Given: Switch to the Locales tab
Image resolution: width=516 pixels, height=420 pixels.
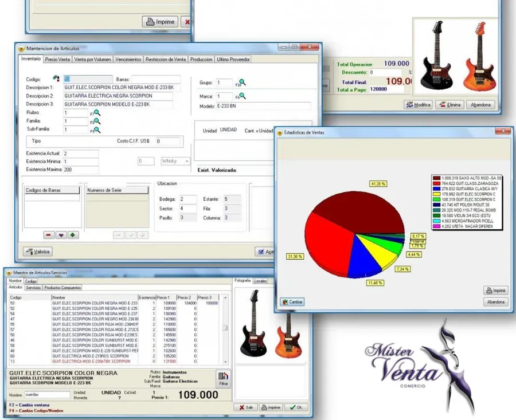Looking at the screenshot, I should [x=260, y=281].
